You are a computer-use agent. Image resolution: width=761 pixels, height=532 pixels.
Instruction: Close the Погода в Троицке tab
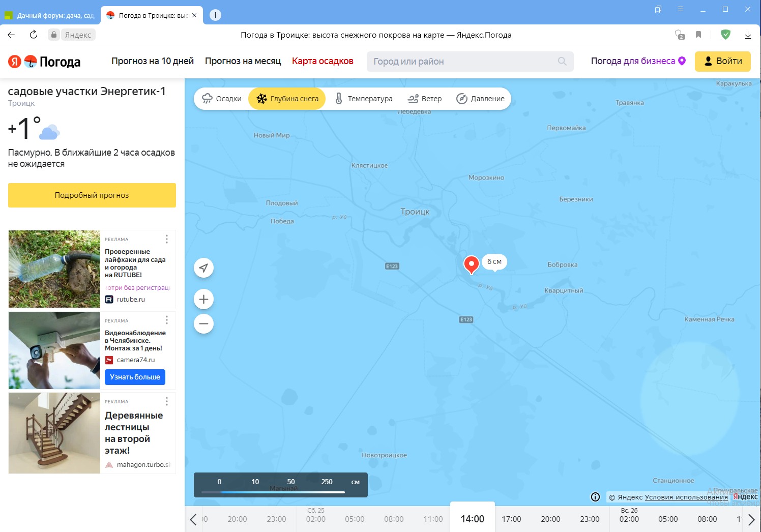194,15
